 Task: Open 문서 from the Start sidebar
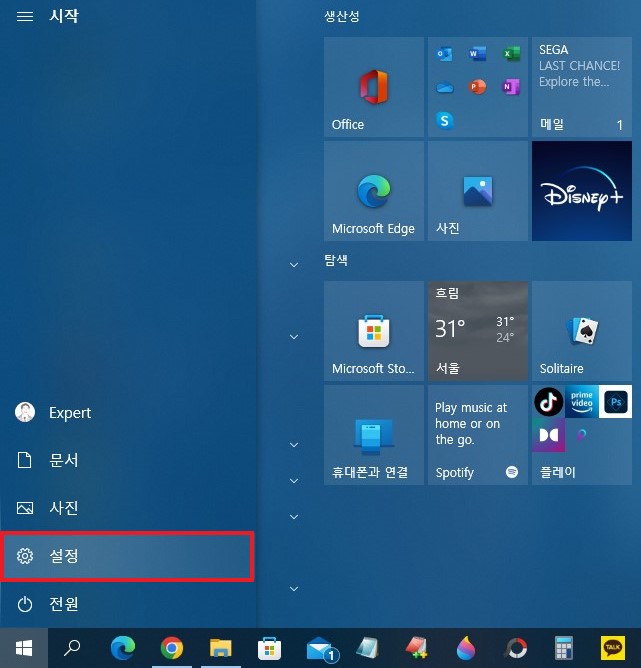128,460
